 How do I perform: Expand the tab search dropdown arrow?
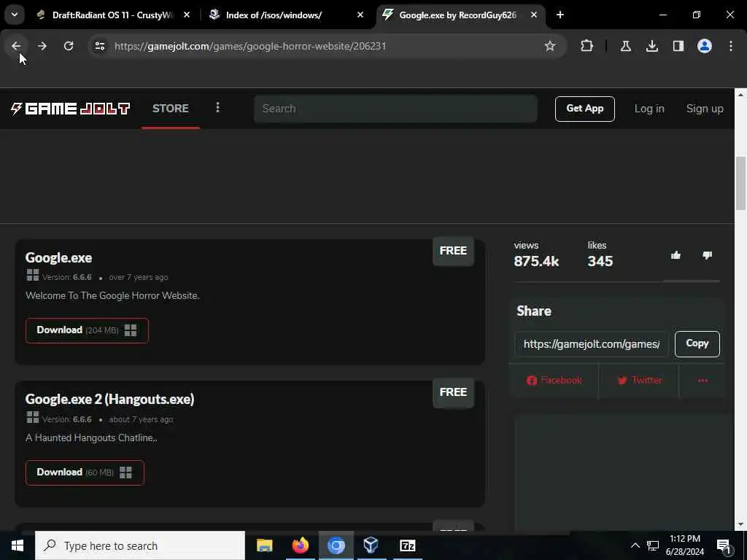coord(15,15)
